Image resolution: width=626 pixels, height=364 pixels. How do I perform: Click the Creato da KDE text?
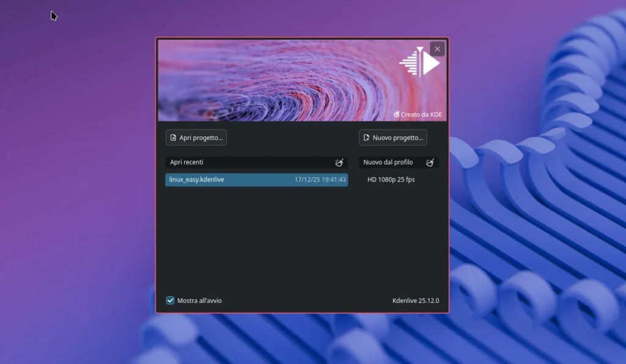tap(421, 115)
